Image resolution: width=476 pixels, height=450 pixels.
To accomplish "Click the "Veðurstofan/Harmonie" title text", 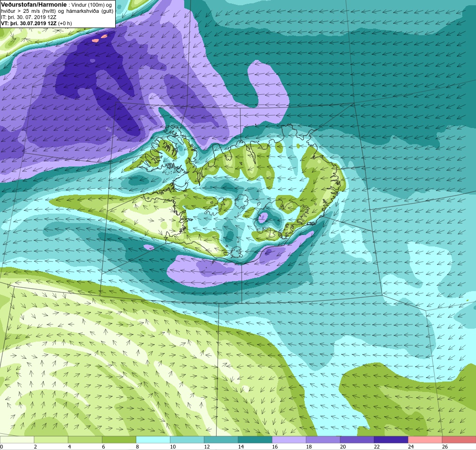I will pyautogui.click(x=34, y=5).
